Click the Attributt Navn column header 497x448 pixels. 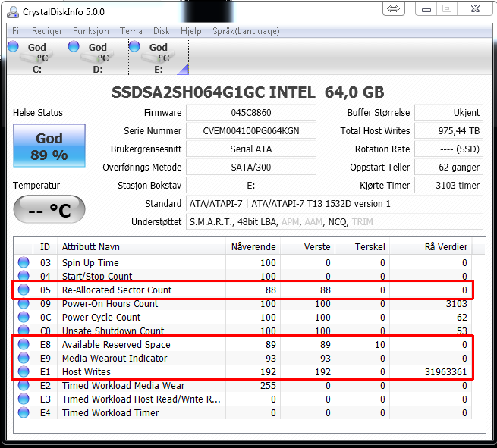[x=141, y=246]
